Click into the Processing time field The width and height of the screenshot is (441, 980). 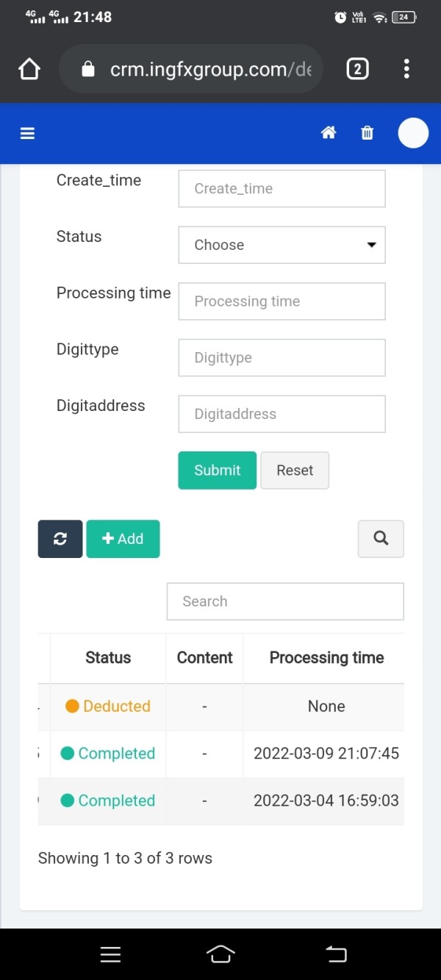pos(282,301)
